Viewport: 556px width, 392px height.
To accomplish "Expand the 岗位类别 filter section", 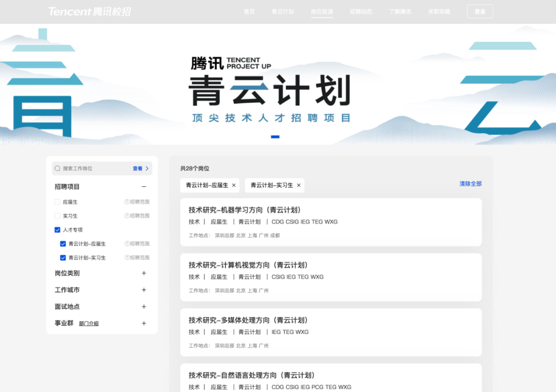I will 144,273.
